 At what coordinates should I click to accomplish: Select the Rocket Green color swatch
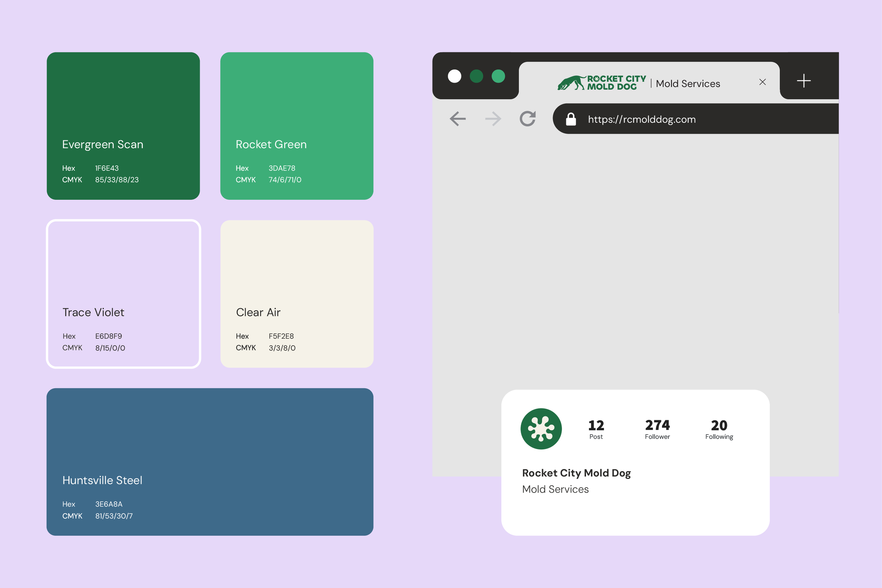click(297, 126)
